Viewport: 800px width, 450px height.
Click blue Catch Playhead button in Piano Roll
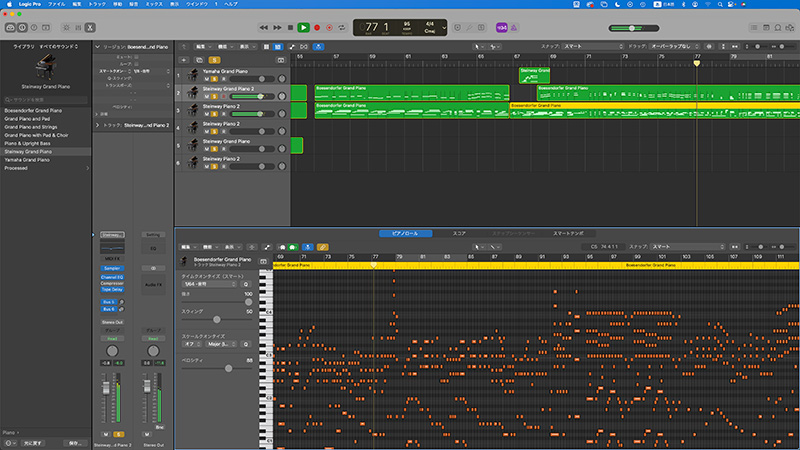click(x=307, y=247)
